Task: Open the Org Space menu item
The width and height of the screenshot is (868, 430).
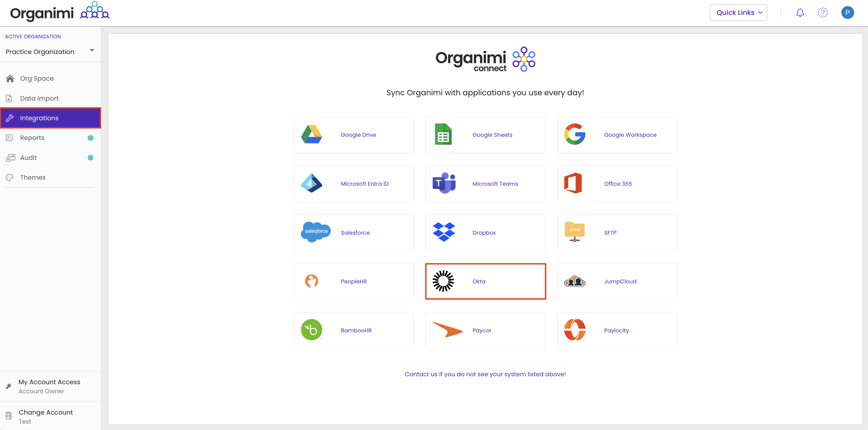Action: click(x=50, y=78)
